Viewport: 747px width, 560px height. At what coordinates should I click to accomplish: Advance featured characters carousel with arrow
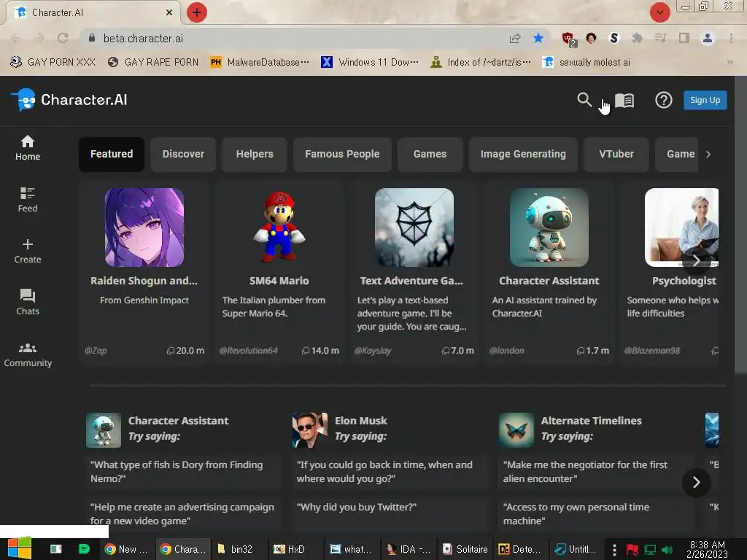[x=696, y=260]
